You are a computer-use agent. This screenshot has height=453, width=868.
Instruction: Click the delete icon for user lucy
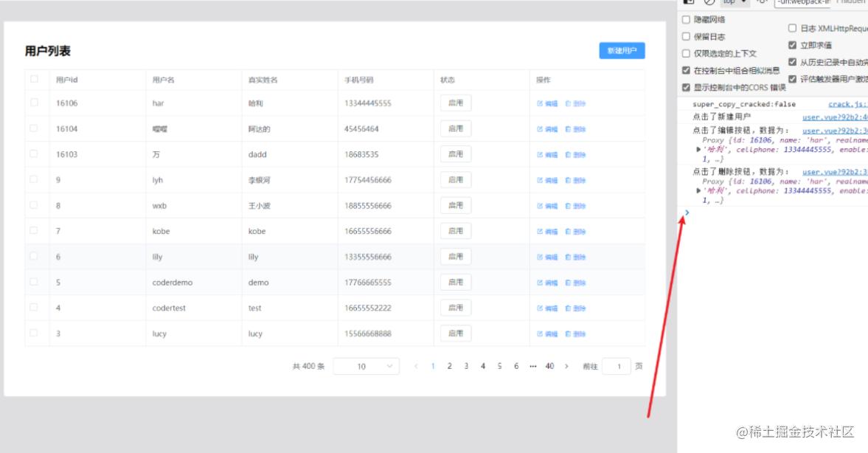(x=575, y=334)
